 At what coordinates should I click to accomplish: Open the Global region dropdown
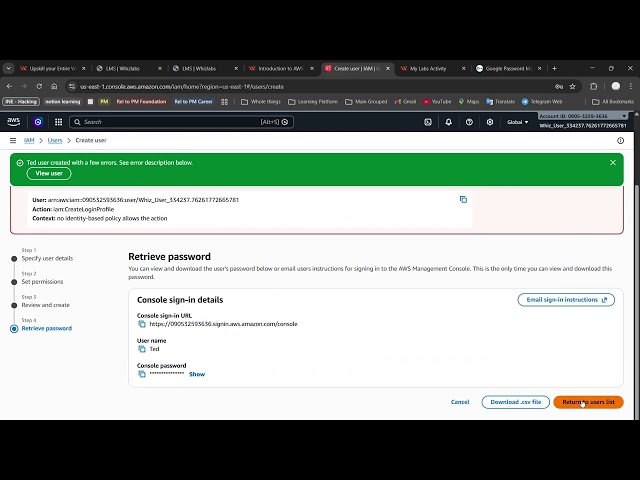point(517,122)
